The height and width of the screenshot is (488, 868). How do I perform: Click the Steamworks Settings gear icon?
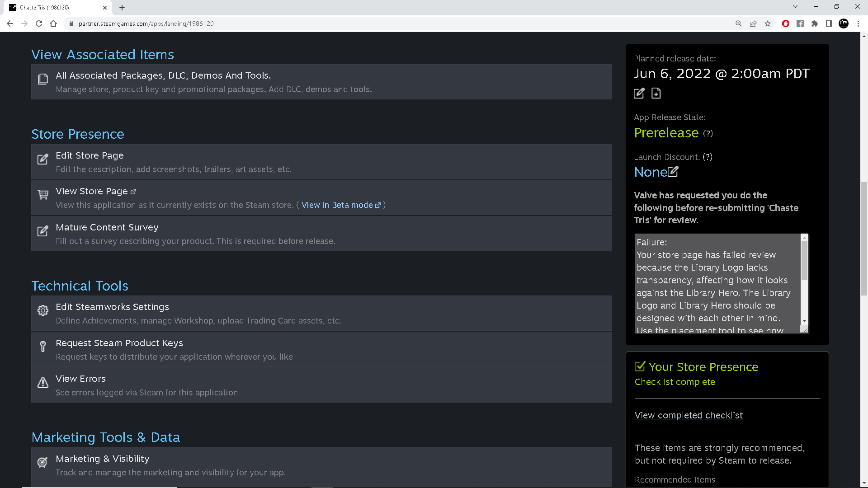[x=43, y=310]
